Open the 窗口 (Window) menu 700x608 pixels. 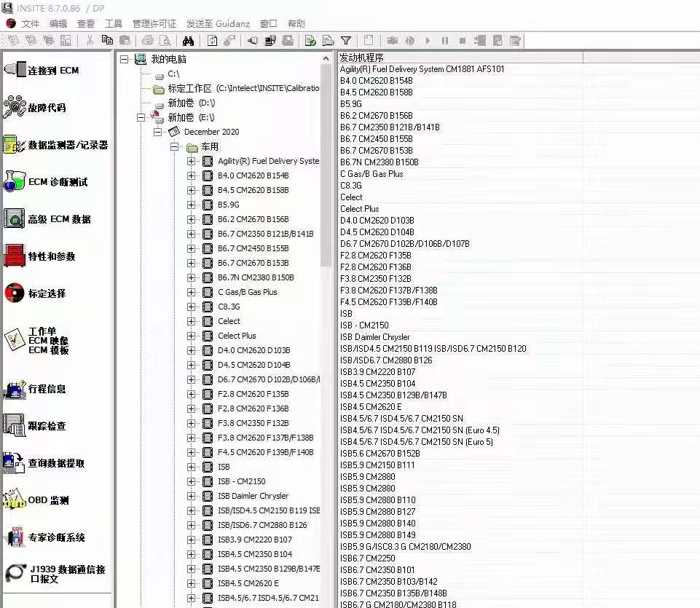[268, 23]
